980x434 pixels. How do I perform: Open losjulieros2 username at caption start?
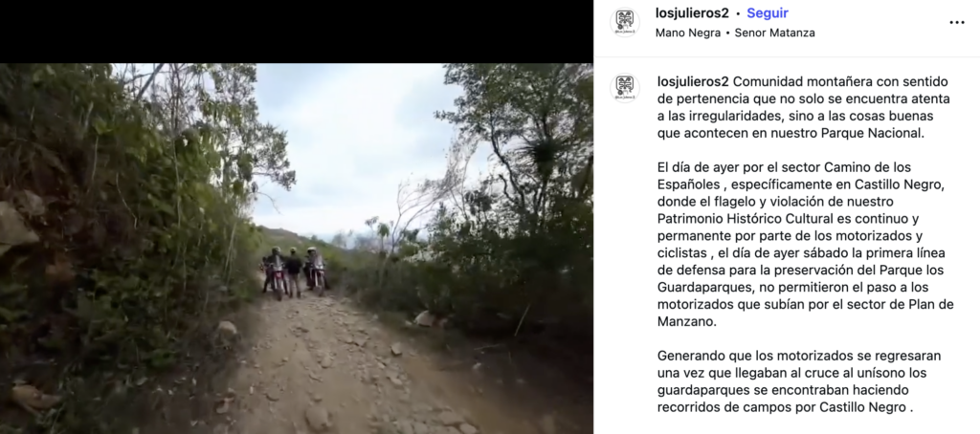pyautogui.click(x=693, y=82)
